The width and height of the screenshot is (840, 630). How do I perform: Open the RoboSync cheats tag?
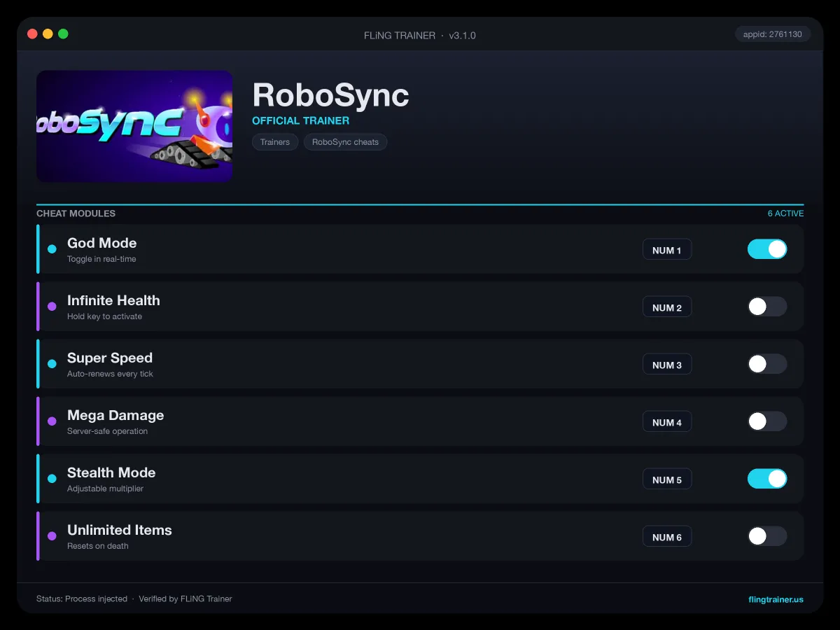point(345,142)
